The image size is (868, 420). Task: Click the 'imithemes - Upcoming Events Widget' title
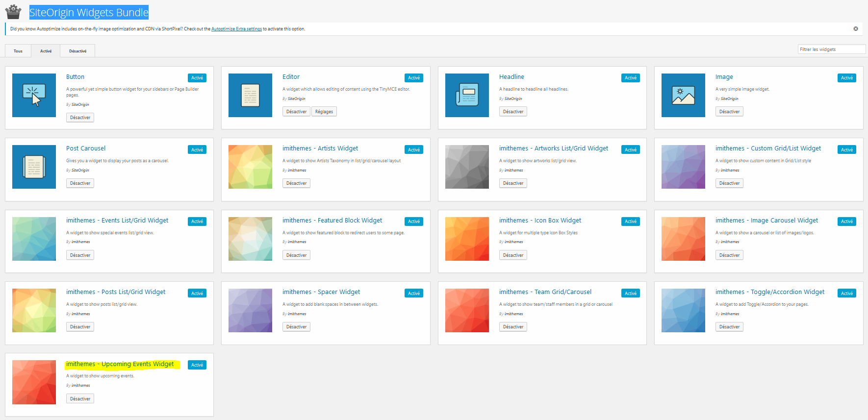pos(120,364)
